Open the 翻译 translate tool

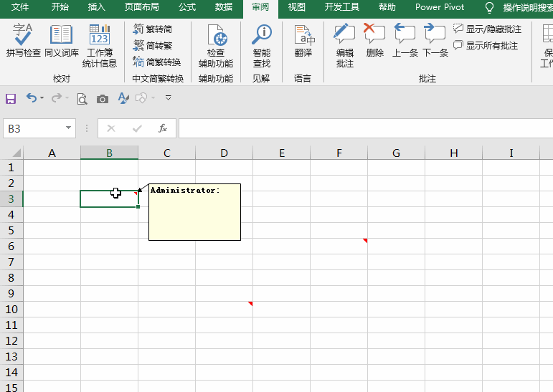click(x=303, y=40)
